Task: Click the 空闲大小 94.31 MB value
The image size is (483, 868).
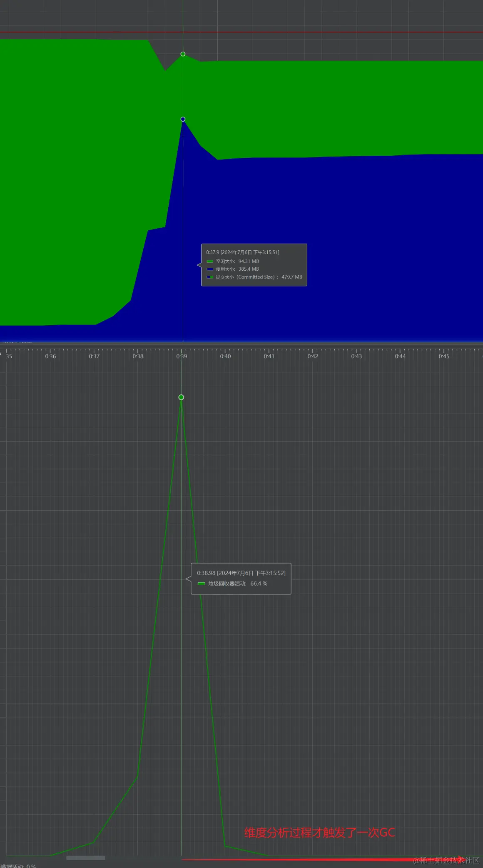Action: [x=249, y=261]
